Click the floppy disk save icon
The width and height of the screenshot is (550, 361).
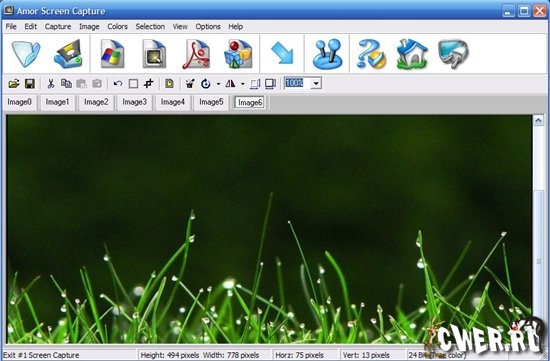[x=30, y=83]
